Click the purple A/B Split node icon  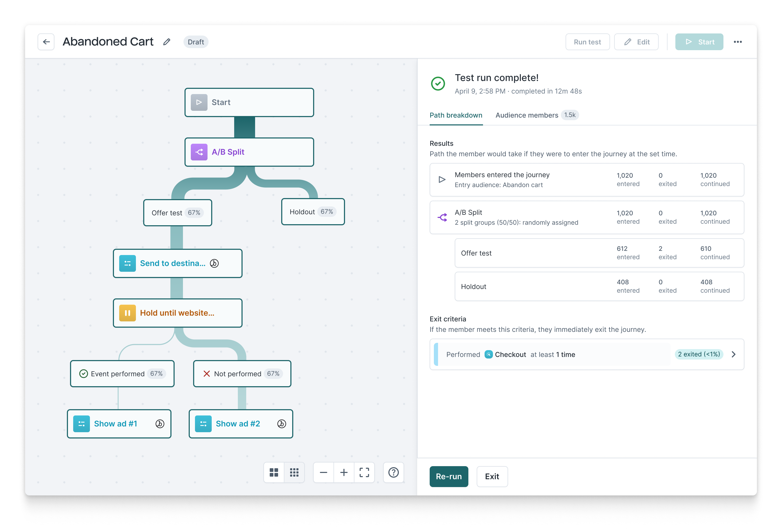click(x=199, y=152)
